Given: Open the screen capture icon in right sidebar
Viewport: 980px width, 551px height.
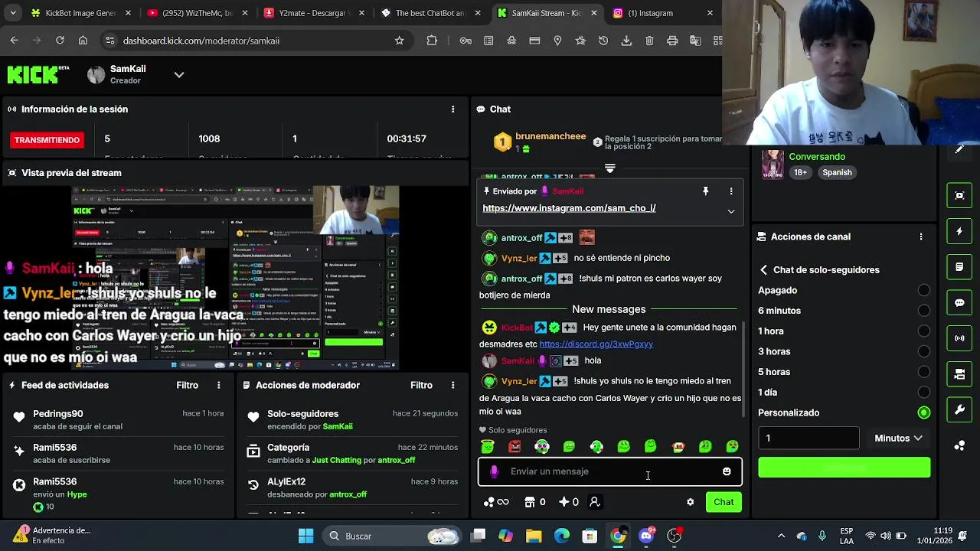Looking at the screenshot, I should coord(959,195).
